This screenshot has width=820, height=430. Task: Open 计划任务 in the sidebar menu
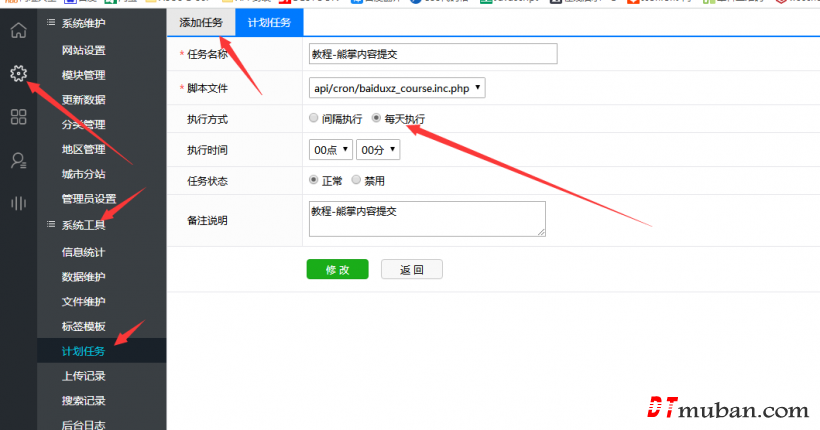click(83, 351)
